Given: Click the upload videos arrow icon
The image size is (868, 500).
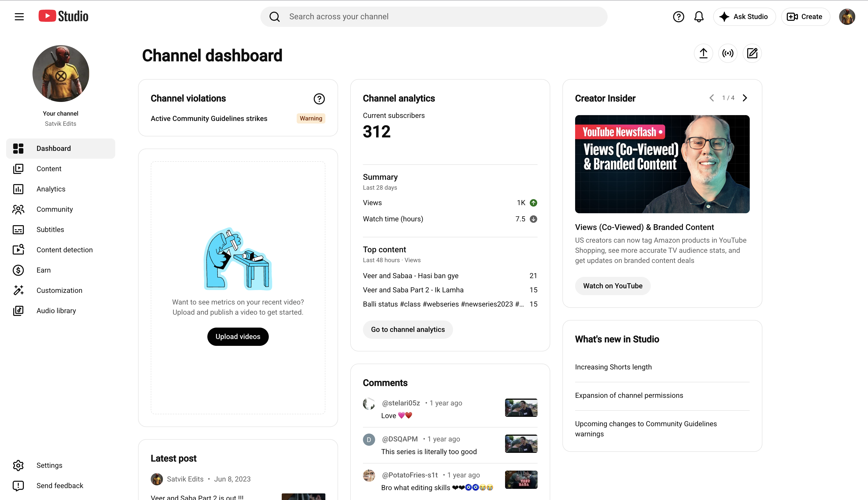Looking at the screenshot, I should coord(703,53).
